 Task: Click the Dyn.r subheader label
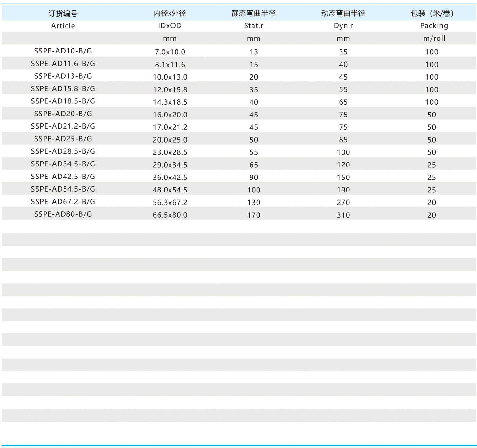pos(343,26)
